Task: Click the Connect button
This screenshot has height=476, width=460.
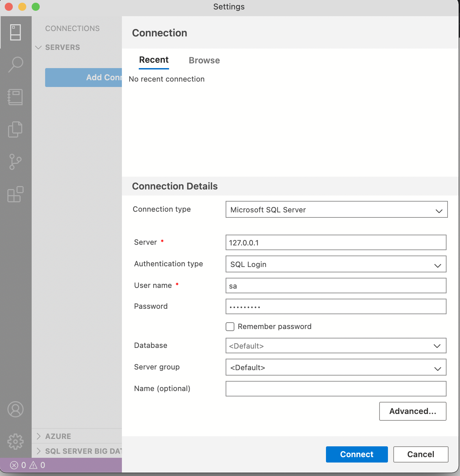Action: click(x=357, y=454)
